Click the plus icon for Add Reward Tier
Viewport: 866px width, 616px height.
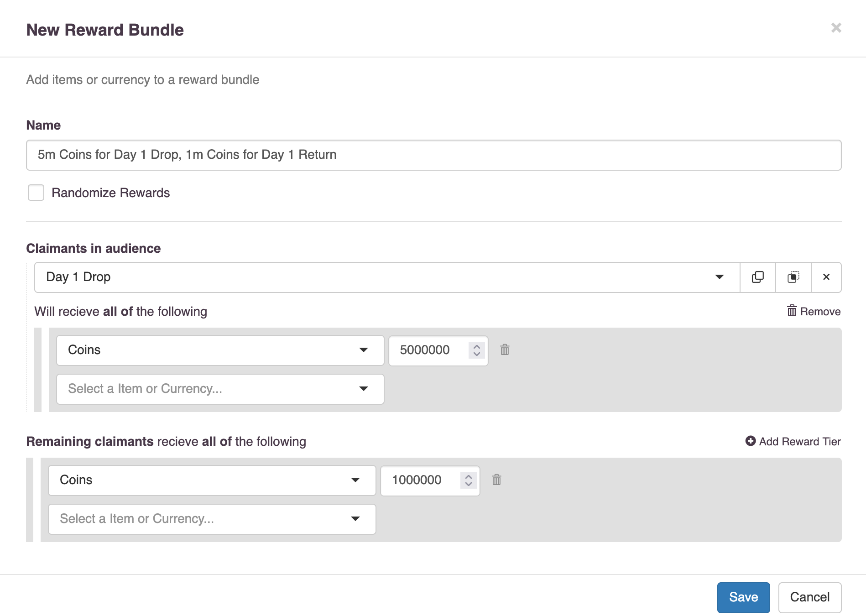point(751,441)
